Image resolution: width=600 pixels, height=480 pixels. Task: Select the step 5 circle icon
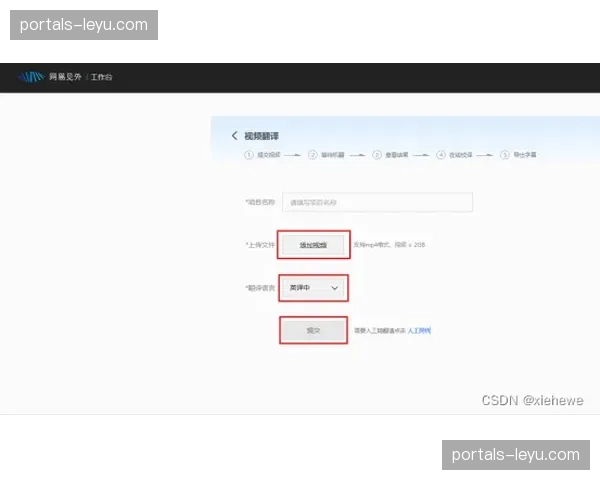pos(505,155)
